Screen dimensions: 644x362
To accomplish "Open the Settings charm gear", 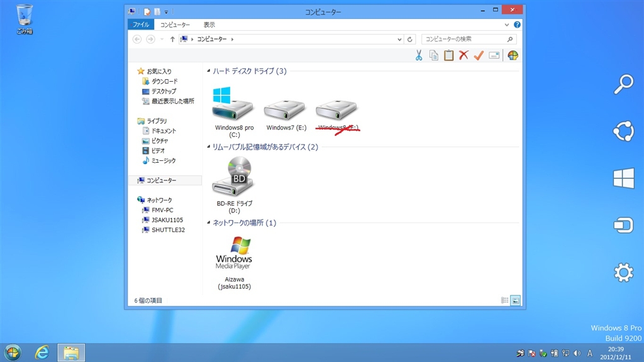I will click(623, 273).
